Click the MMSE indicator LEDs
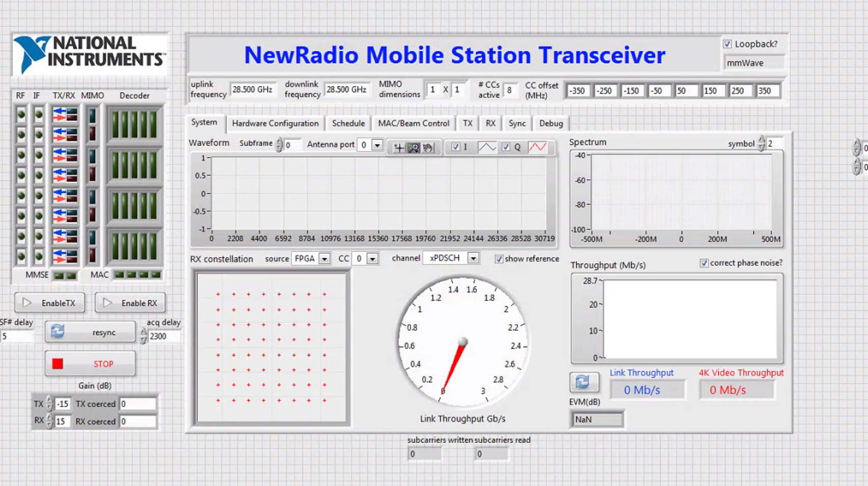Screen dimensions: 868x486 click(65, 275)
